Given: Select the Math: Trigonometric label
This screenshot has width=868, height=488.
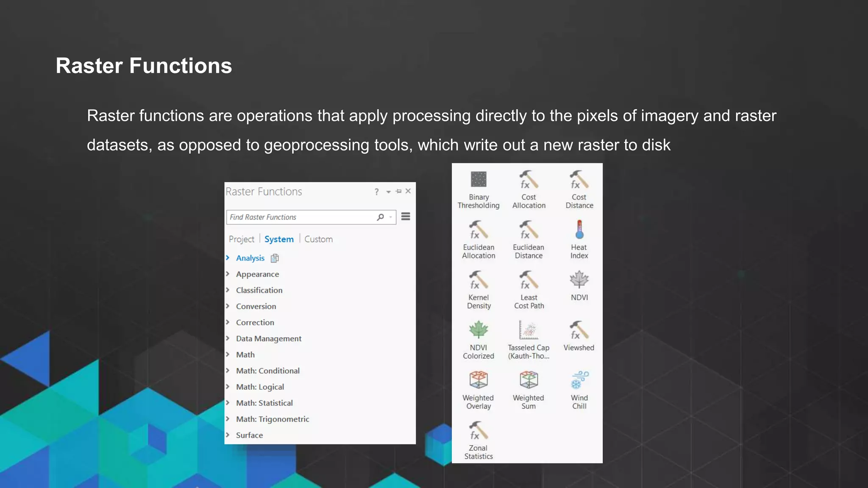Looking at the screenshot, I should click(273, 419).
